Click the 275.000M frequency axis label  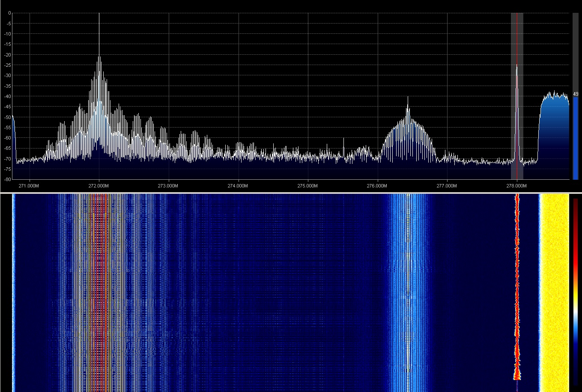[x=307, y=186]
